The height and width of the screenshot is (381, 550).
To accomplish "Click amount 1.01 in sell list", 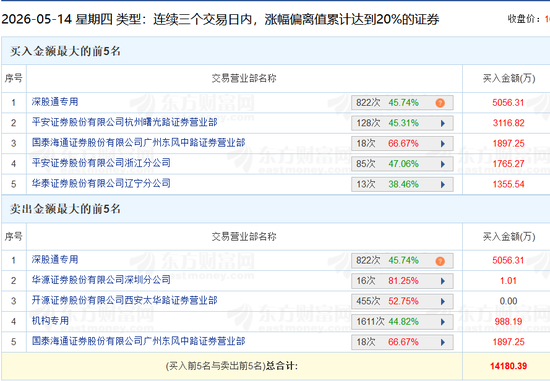I will point(509,281).
